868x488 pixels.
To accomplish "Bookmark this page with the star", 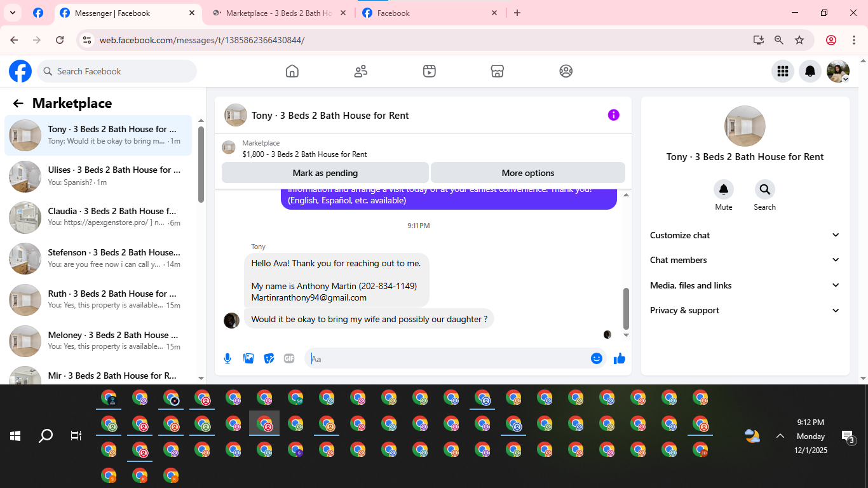I will pos(799,40).
